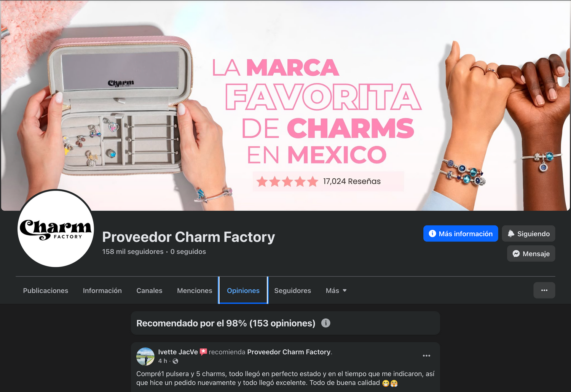Open the three-dot page options menu
571x392 pixels.
pyautogui.click(x=544, y=290)
